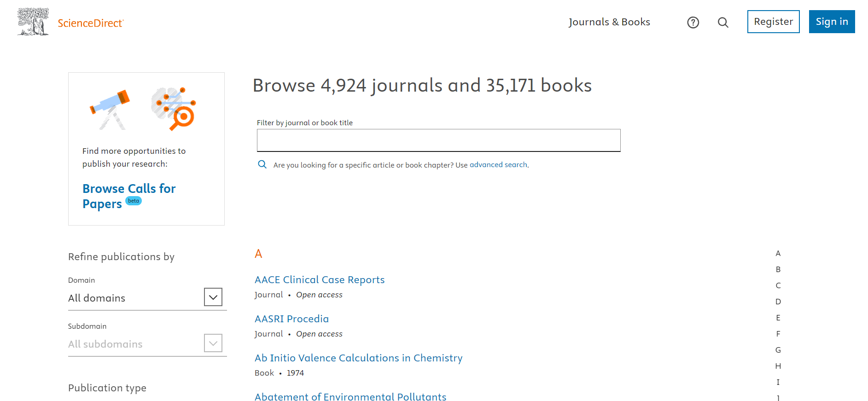Open the All subdomains dropdown arrow
This screenshot has height=401, width=868.
point(213,343)
